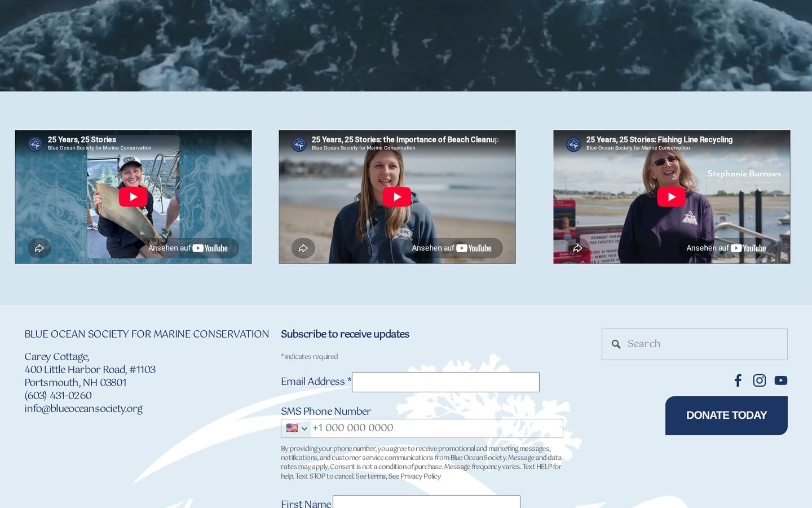This screenshot has width=812, height=508.
Task: Open the Instagram profile icon
Action: click(x=760, y=380)
